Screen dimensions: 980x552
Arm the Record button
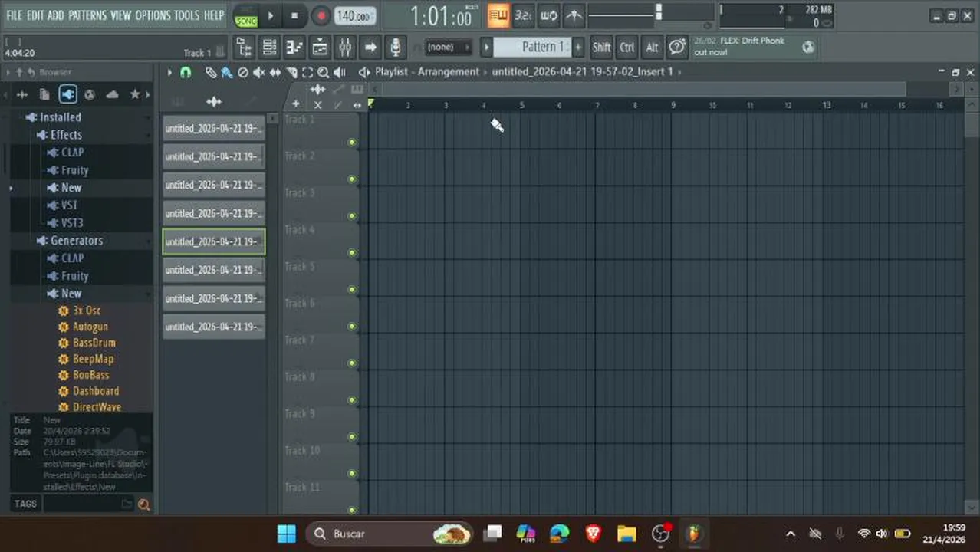(x=321, y=15)
